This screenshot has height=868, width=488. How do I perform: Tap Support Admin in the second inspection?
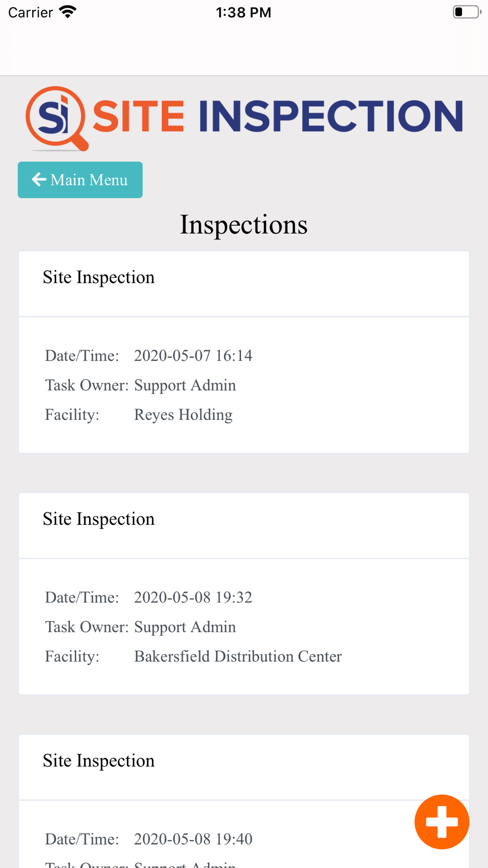(x=185, y=627)
